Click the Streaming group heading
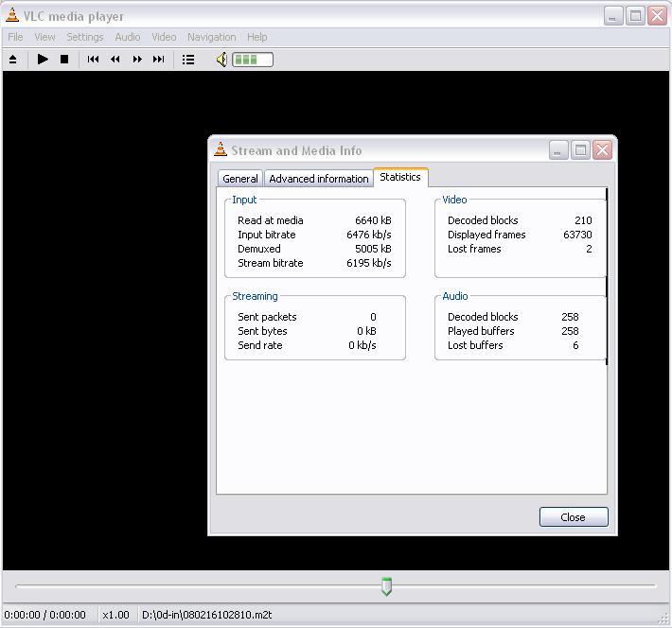 point(255,296)
